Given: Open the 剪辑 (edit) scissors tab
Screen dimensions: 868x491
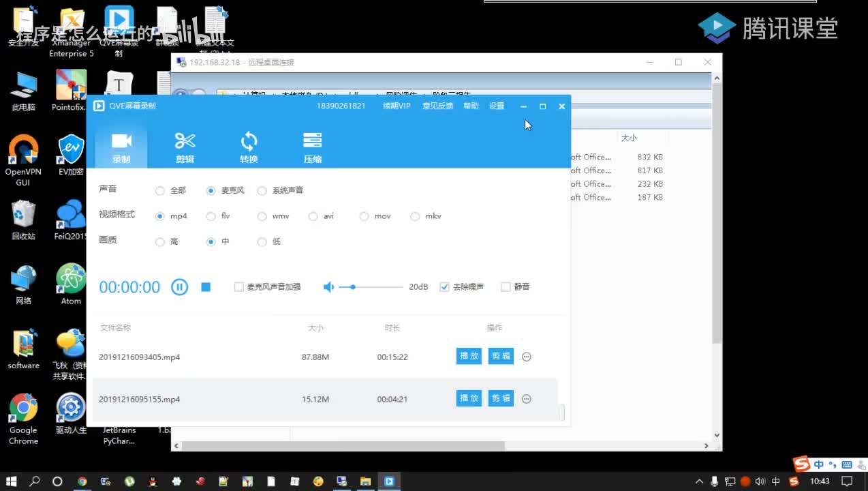Looking at the screenshot, I should pyautogui.click(x=185, y=147).
